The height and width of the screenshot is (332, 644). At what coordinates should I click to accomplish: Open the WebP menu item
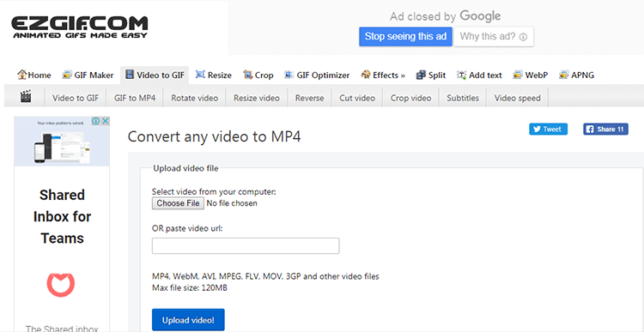tap(531, 75)
